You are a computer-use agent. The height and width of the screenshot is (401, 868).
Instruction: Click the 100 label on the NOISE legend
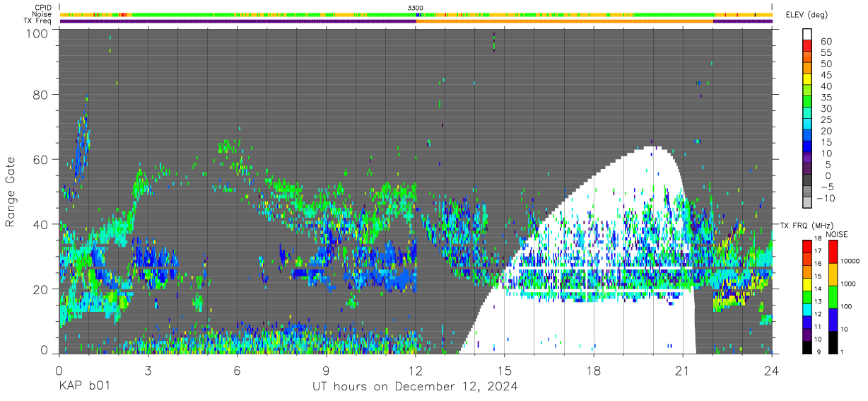(846, 306)
